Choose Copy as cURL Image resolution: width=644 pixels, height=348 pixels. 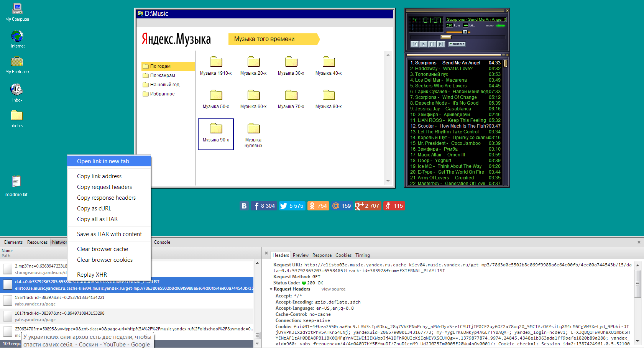[109, 208]
